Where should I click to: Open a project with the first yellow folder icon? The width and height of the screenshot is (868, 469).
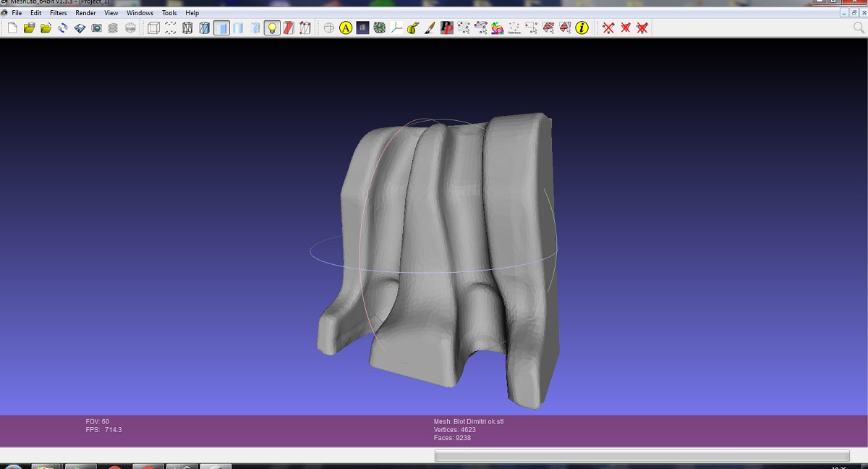coord(29,28)
